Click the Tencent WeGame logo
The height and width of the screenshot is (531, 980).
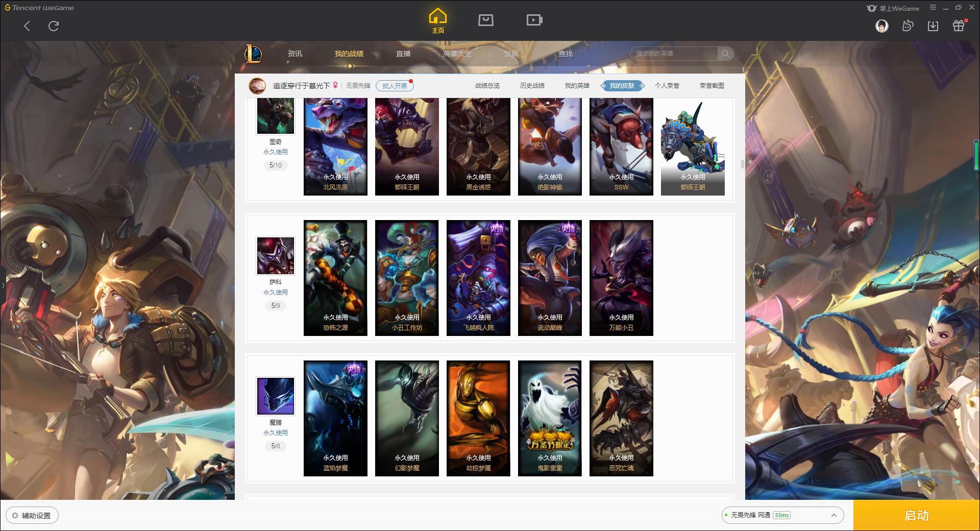tap(39, 8)
